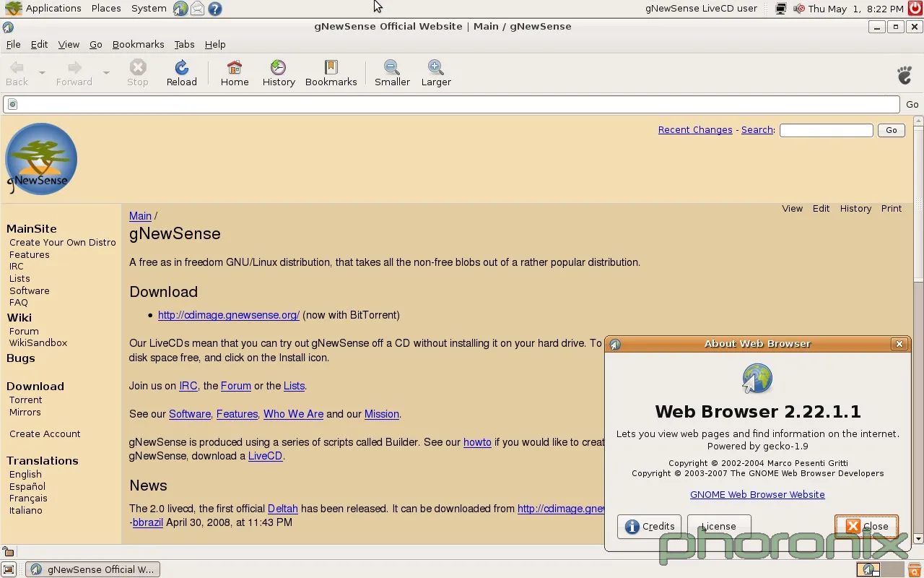This screenshot has height=578, width=924.
Task: Open the Help menu
Action: tap(215, 45)
